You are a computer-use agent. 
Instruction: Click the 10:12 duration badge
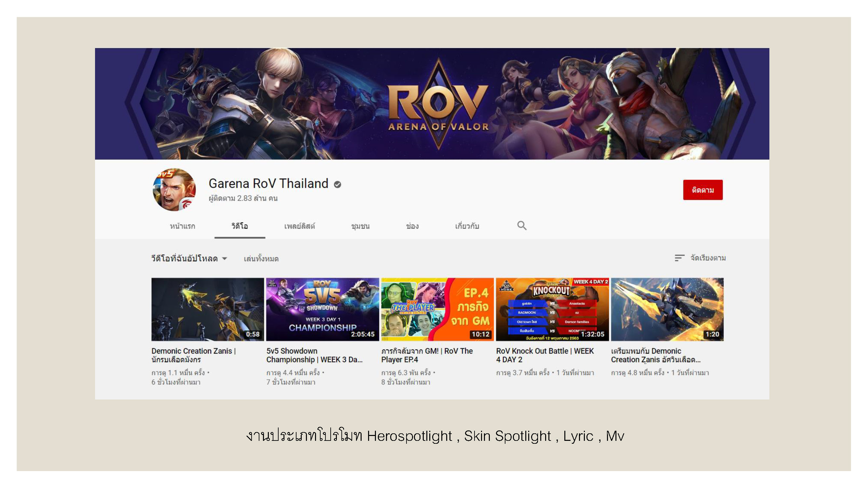point(480,334)
